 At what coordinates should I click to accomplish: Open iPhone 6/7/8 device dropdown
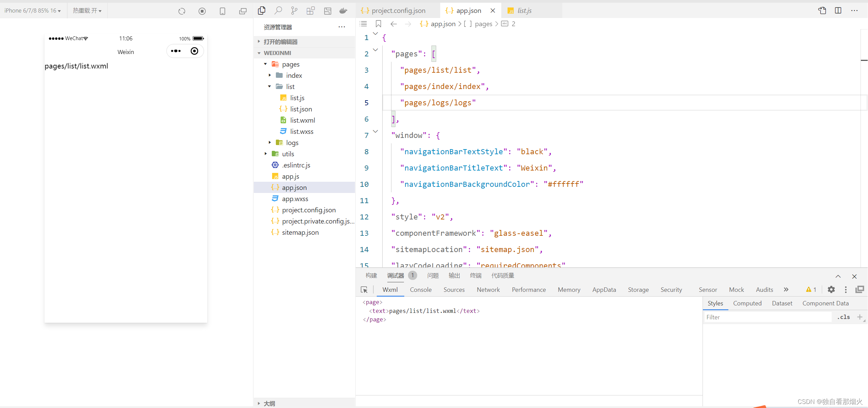32,11
